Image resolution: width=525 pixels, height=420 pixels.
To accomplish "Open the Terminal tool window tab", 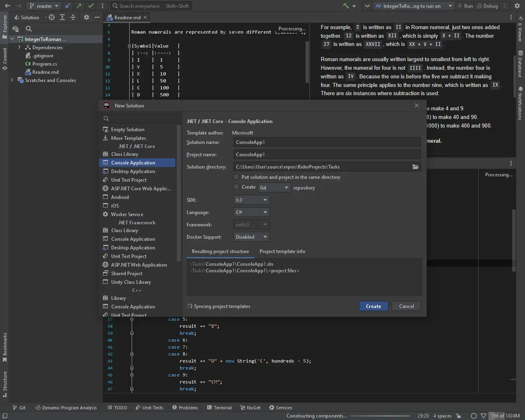I will coord(219,408).
